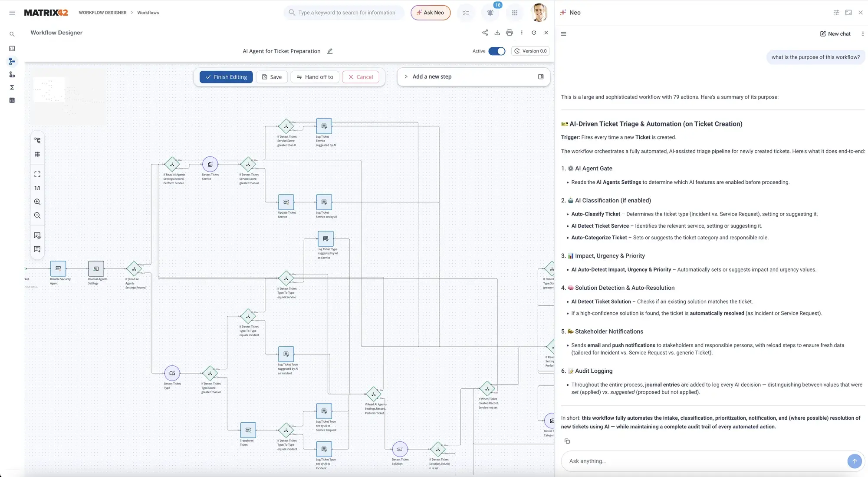Select the Log Ticket Type set to Service Request node

click(x=324, y=411)
